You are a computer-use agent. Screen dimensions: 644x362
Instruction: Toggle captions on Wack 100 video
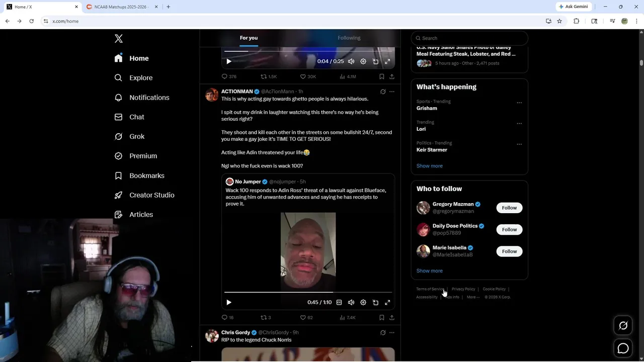pyautogui.click(x=339, y=302)
